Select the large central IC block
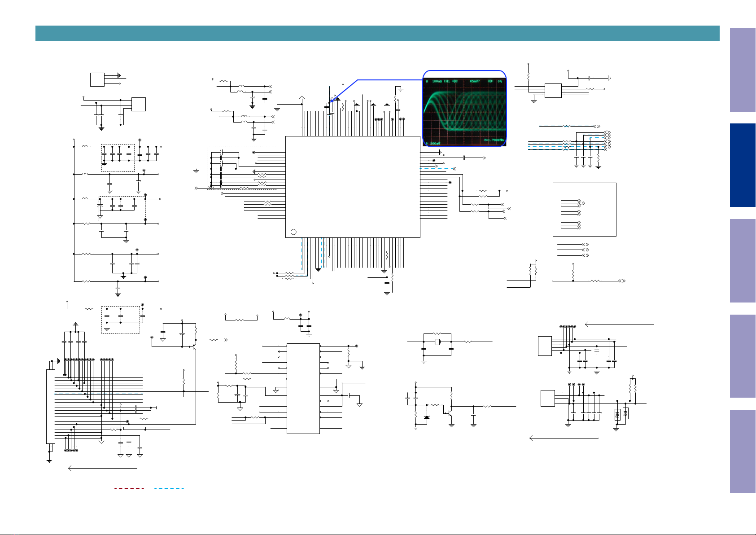756x535 pixels. click(353, 187)
